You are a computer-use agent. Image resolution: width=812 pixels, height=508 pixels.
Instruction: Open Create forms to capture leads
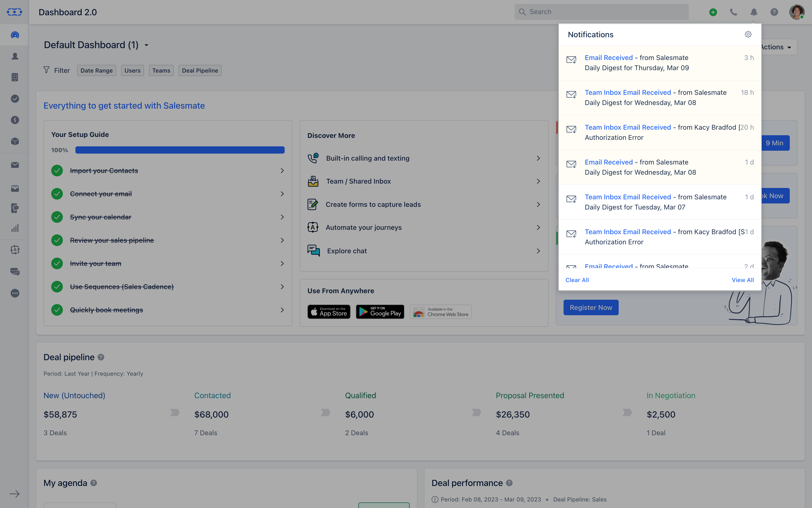[x=424, y=205]
